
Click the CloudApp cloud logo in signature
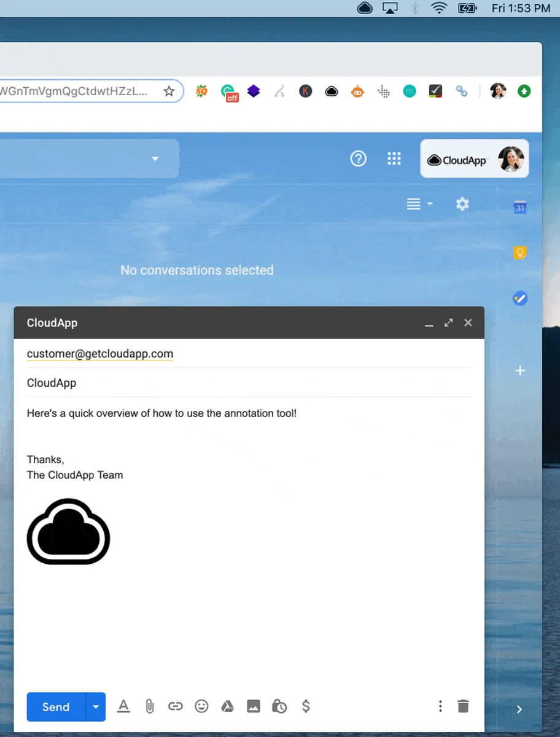pyautogui.click(x=68, y=531)
